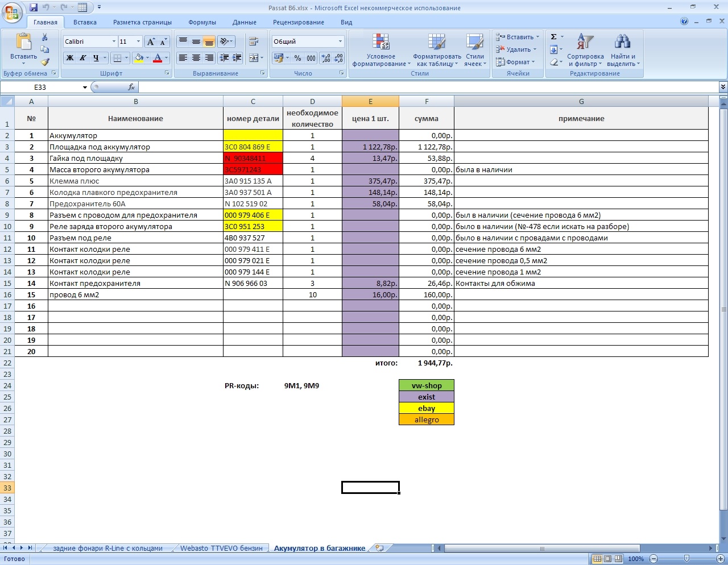728x565 pixels.
Task: Select the Format Painter brush icon
Action: [45, 62]
